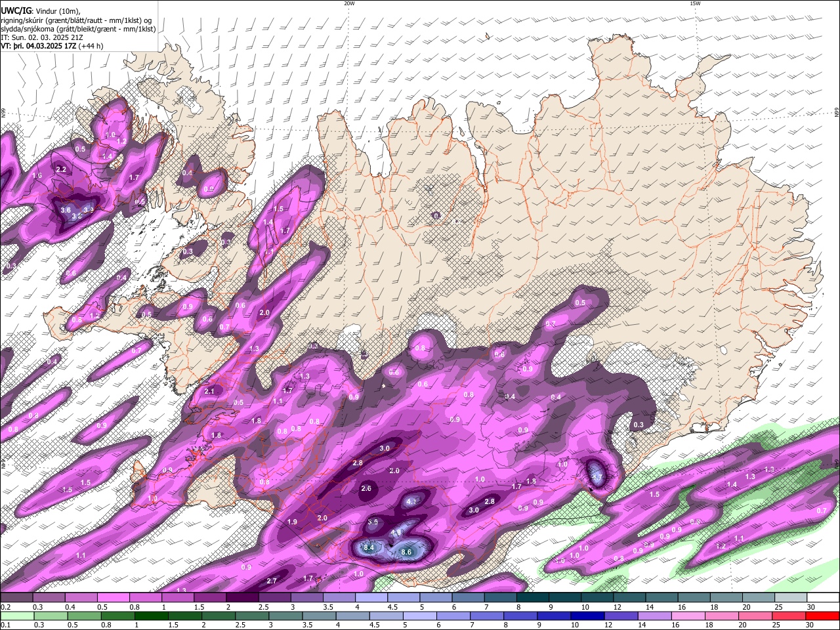Image resolution: width=840 pixels, height=630 pixels.
Task: Click the 2.1 value on the map
Action: [209, 391]
